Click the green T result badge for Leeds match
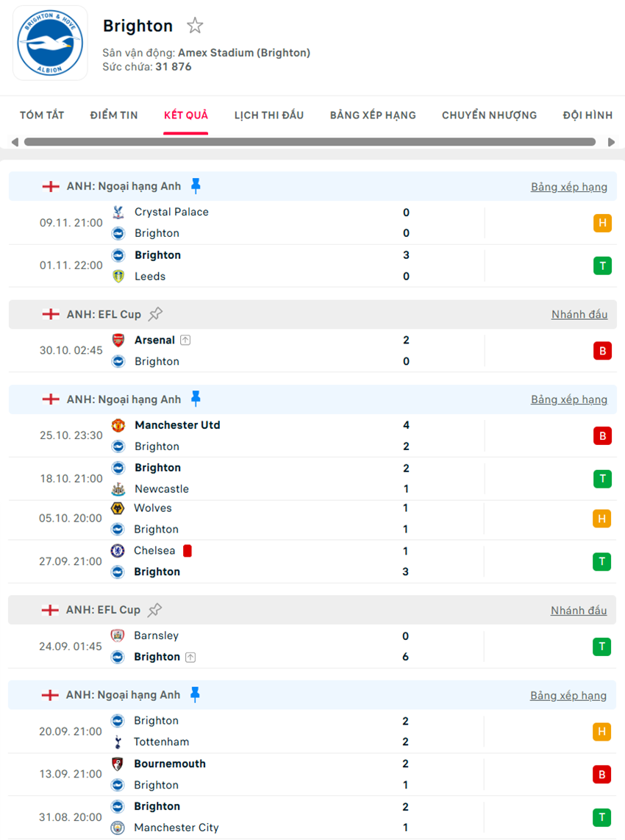 602,266
